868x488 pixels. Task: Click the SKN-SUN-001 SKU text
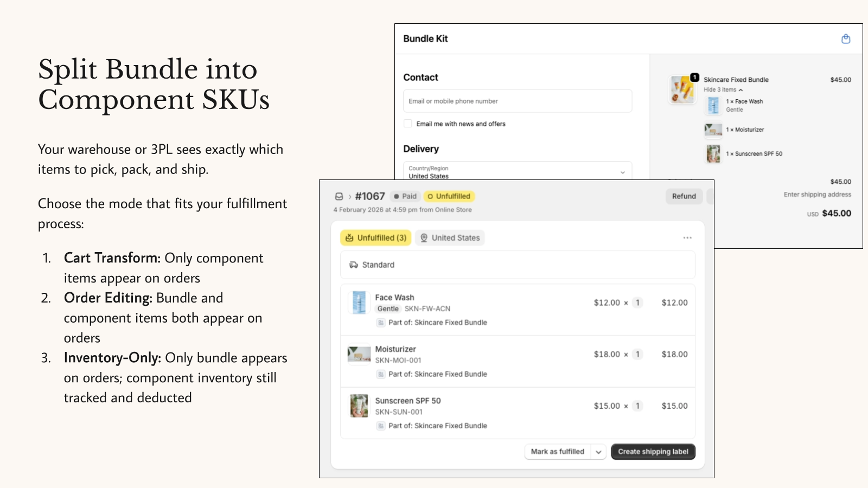(x=399, y=412)
